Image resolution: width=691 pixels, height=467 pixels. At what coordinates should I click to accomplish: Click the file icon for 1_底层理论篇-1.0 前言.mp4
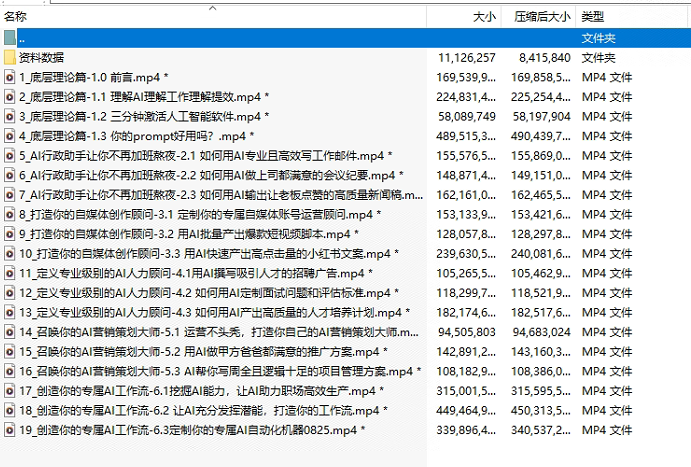pyautogui.click(x=10, y=77)
